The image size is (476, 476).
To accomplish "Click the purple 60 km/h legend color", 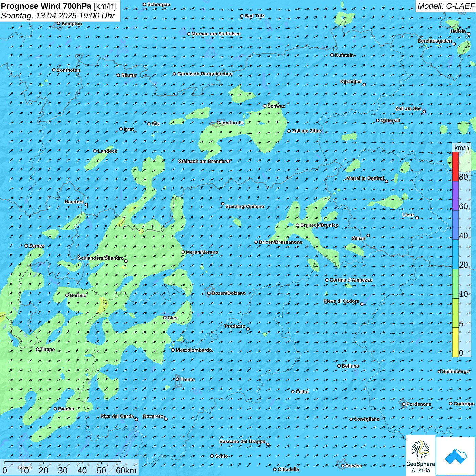I will [x=455, y=195].
